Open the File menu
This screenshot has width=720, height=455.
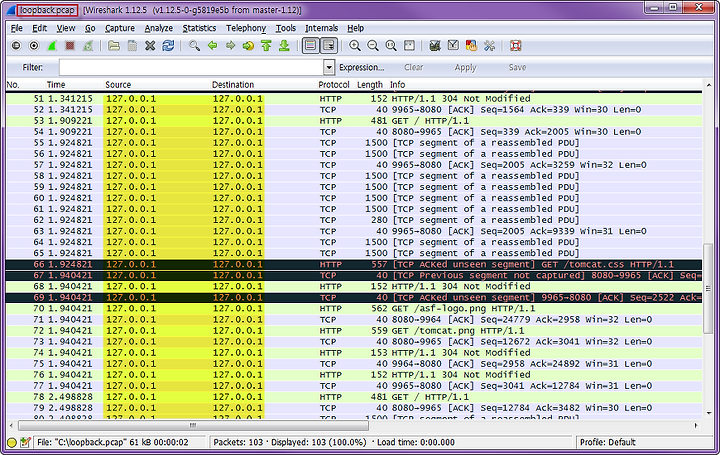pyautogui.click(x=17, y=28)
